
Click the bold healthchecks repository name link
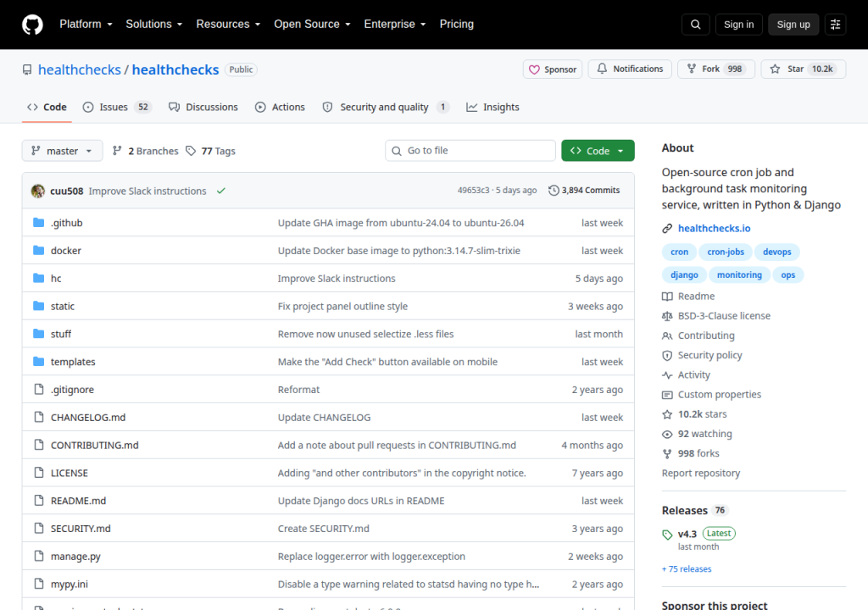point(175,69)
